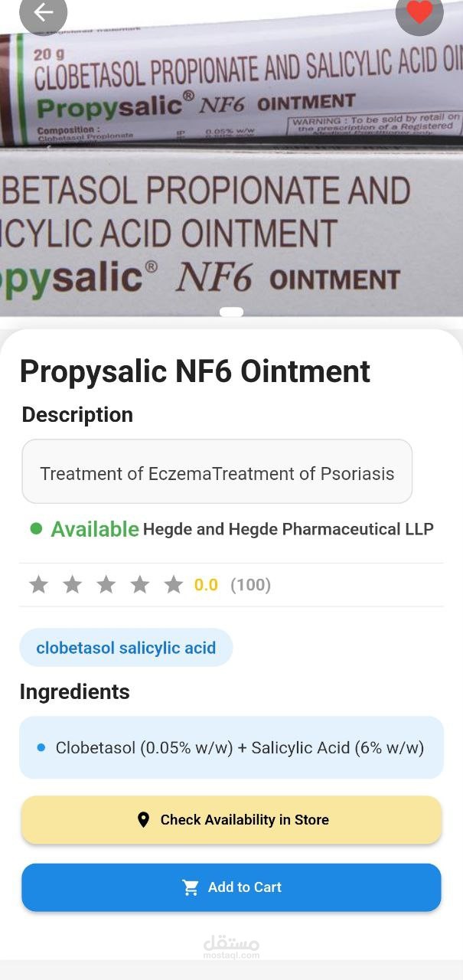Click the first rating star
Screen dimensions: 463x980
pos(38,585)
